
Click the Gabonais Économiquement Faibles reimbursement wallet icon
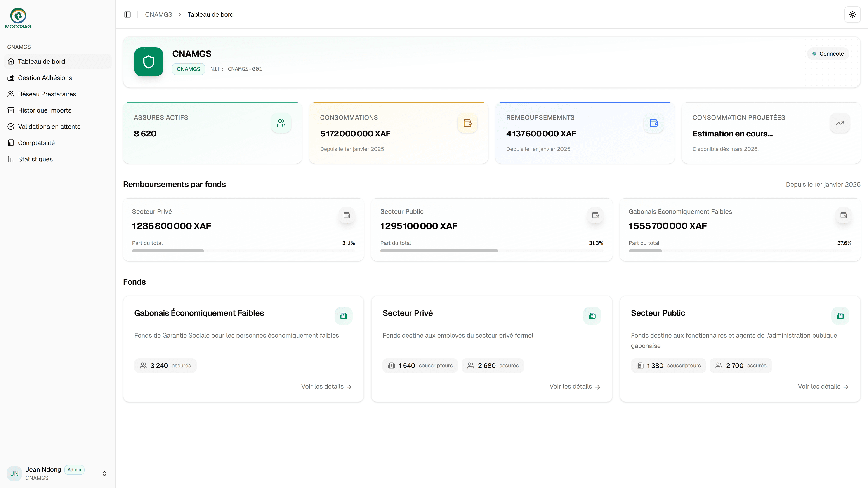(844, 215)
